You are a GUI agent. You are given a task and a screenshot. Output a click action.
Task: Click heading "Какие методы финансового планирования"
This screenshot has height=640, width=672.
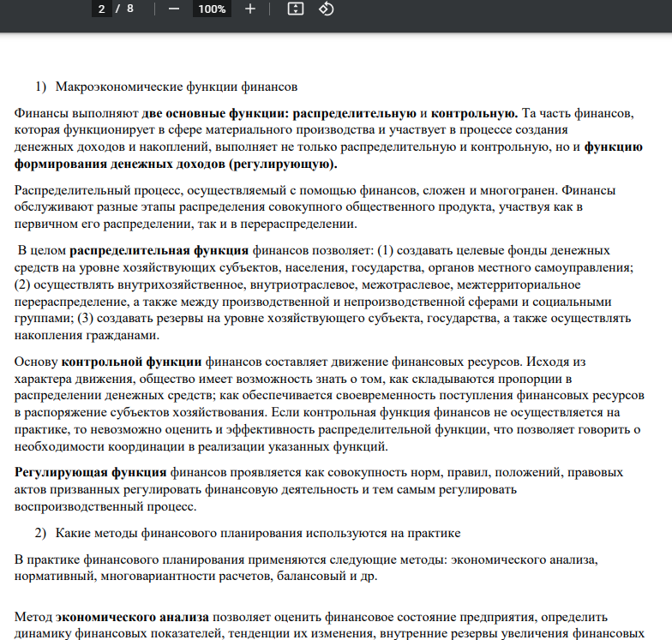pos(257,533)
